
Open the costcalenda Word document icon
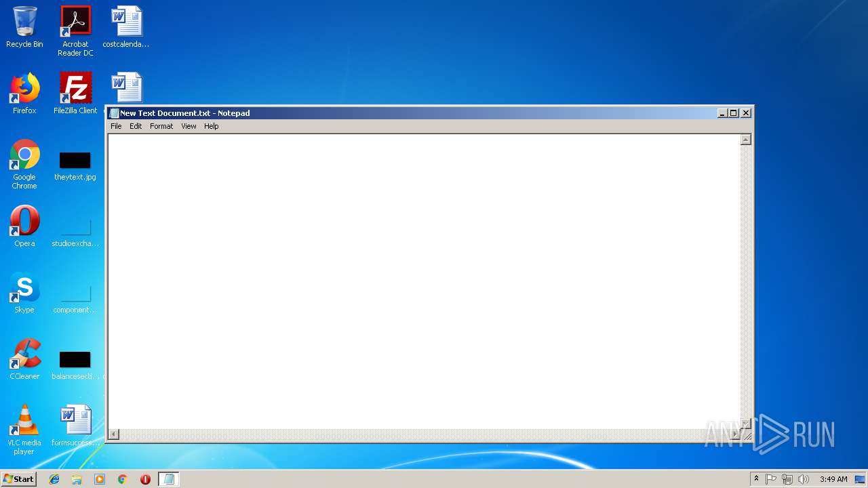126,27
